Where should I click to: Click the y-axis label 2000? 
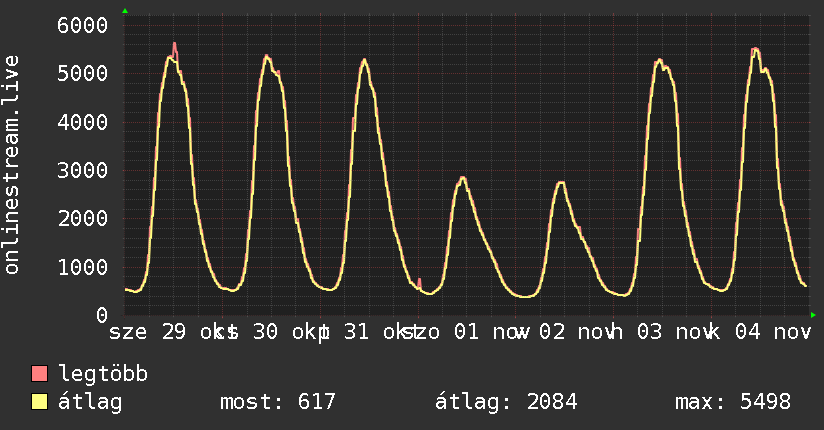[x=83, y=219]
